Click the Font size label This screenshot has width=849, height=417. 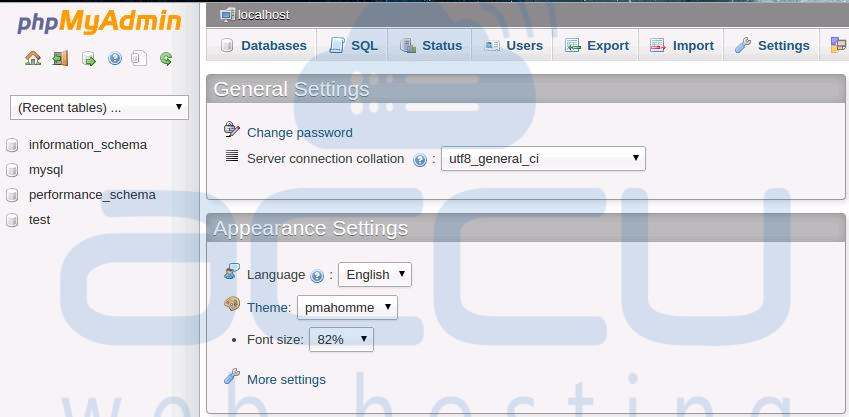(275, 340)
